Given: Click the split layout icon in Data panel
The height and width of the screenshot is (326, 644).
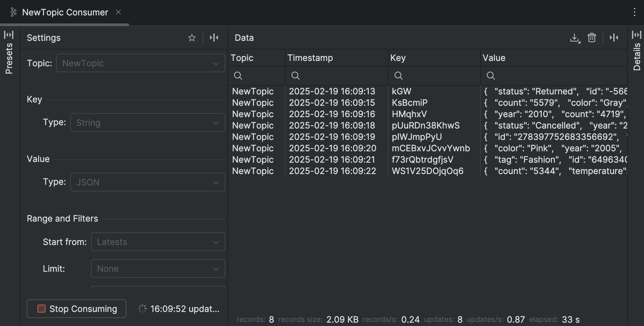Looking at the screenshot, I should click(x=614, y=37).
